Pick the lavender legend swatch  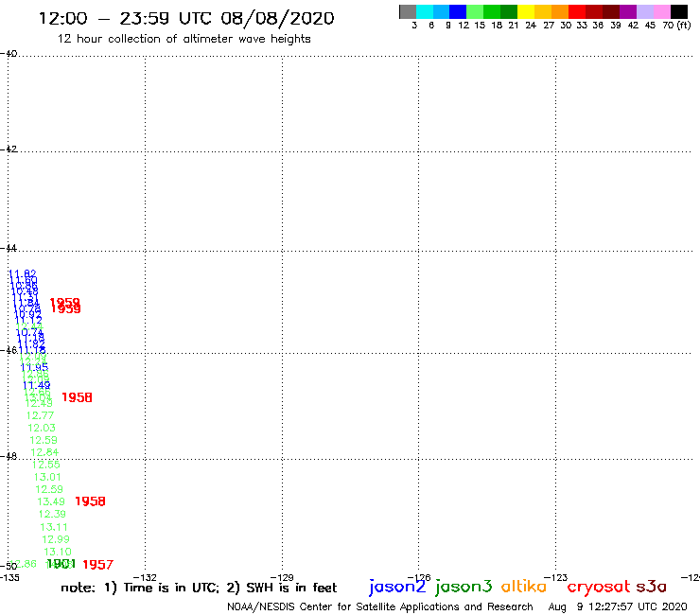coord(644,11)
